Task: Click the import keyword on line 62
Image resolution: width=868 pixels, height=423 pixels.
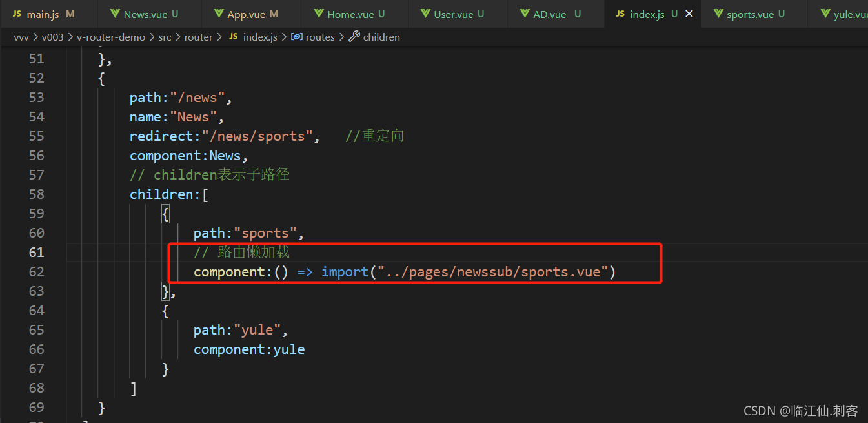Action: [x=345, y=272]
